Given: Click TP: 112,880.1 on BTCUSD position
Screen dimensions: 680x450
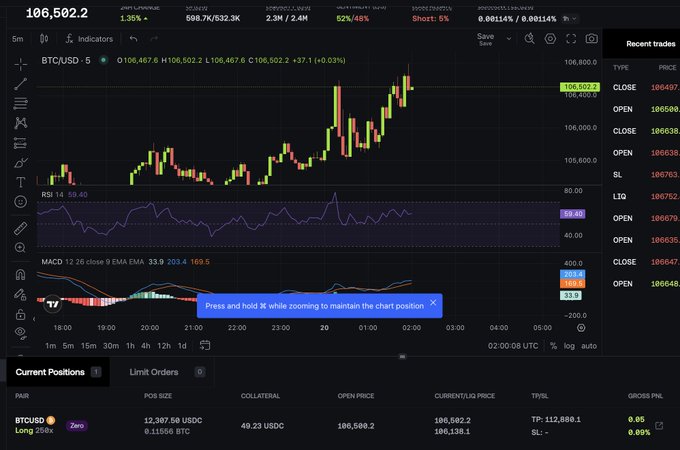Looking at the screenshot, I should coord(556,419).
